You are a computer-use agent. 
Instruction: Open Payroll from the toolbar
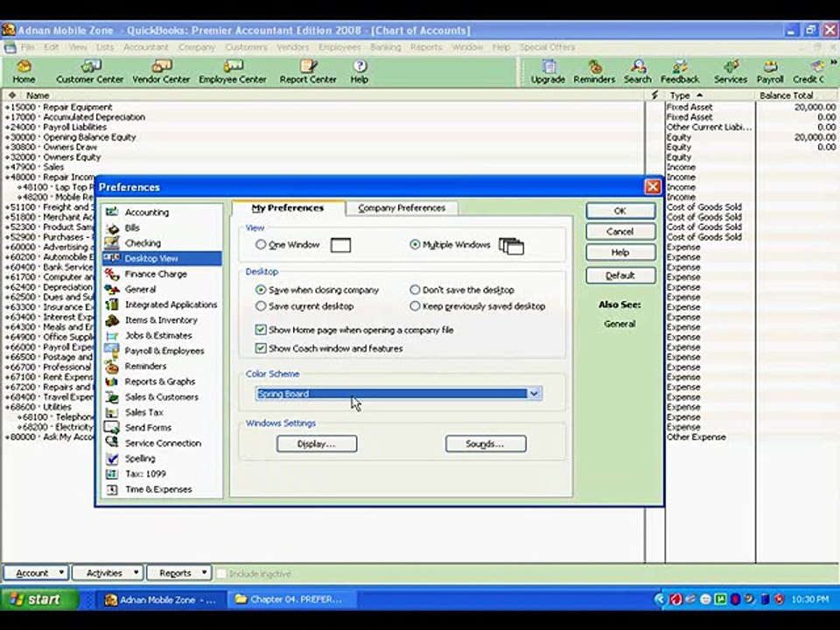(770, 72)
